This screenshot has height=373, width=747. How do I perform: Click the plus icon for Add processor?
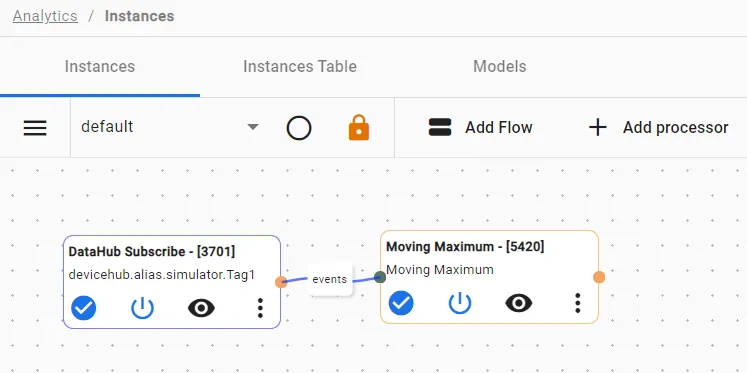click(597, 128)
